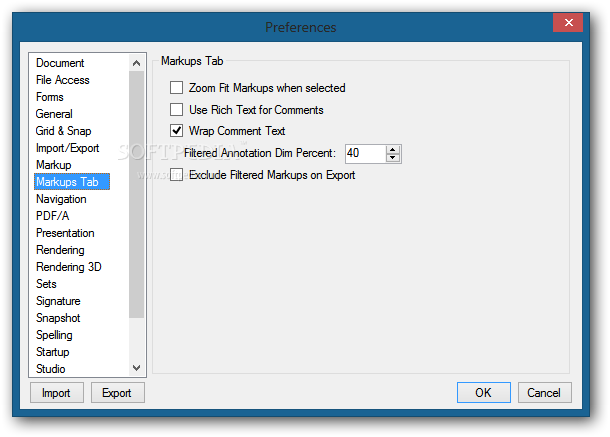Select PDF/A in category list

point(52,216)
